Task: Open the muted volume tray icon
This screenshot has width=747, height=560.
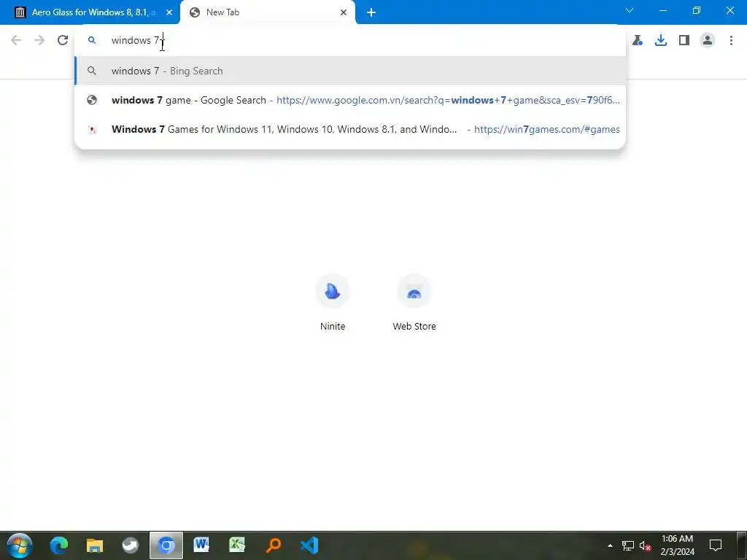Action: (x=645, y=545)
